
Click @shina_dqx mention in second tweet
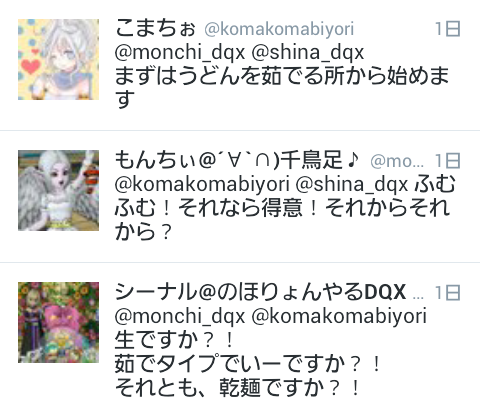click(352, 185)
